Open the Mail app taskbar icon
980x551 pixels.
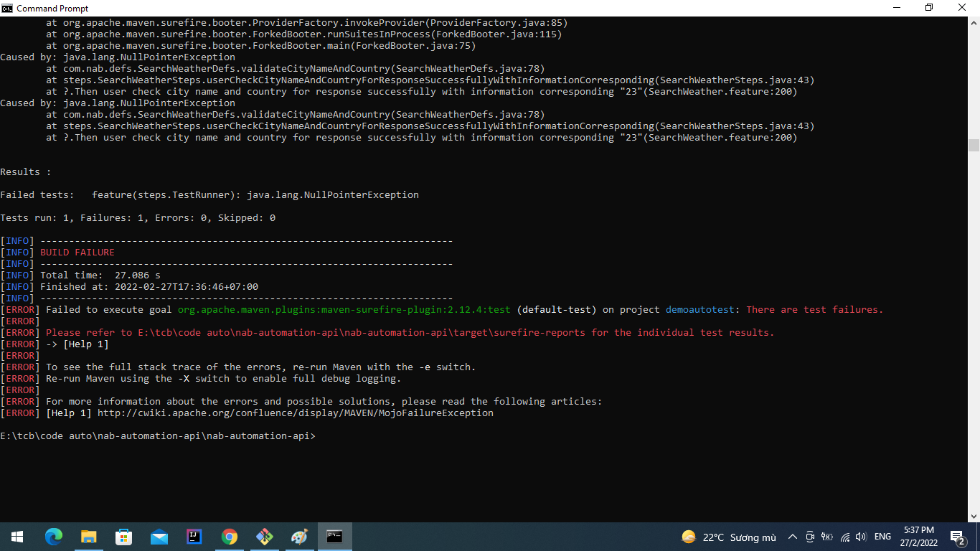pyautogui.click(x=159, y=537)
